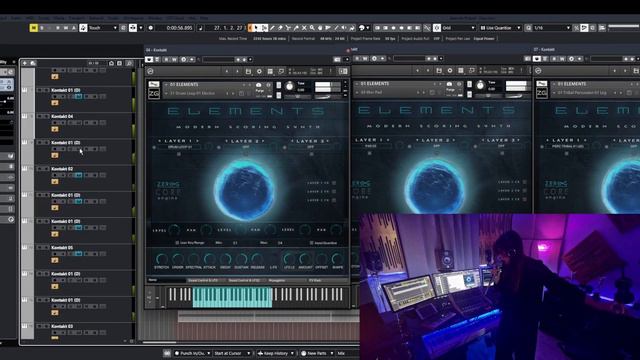Toggle Layer 1 FX checkbox in 04 - Kontakt
The height and width of the screenshot is (360, 640).
point(334,183)
